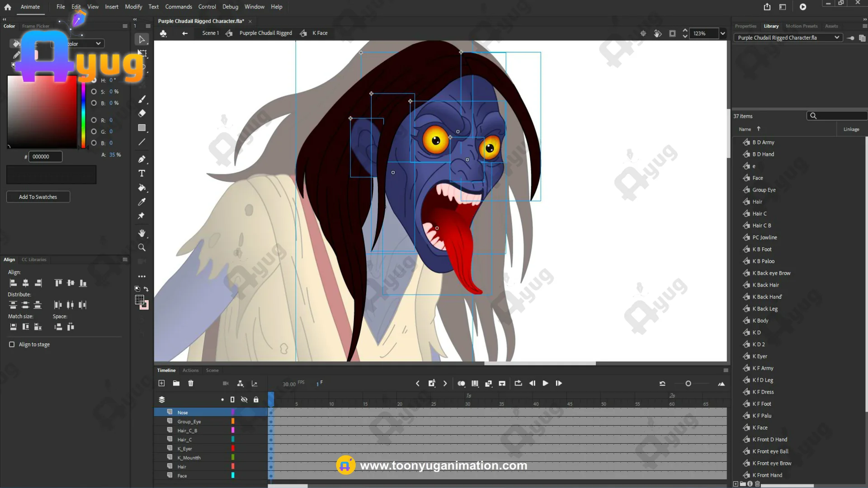
Task: Go back to Scene 1 breadcrumb
Action: (210, 33)
